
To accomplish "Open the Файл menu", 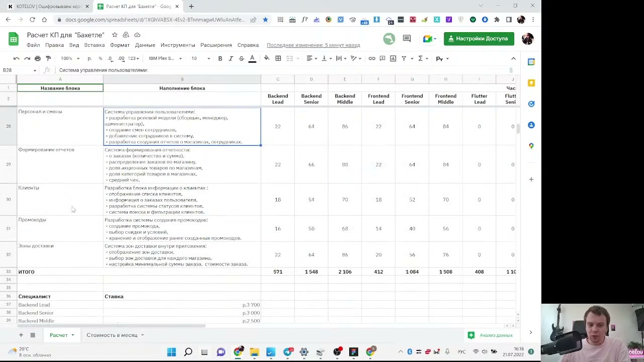I will pyautogui.click(x=33, y=45).
